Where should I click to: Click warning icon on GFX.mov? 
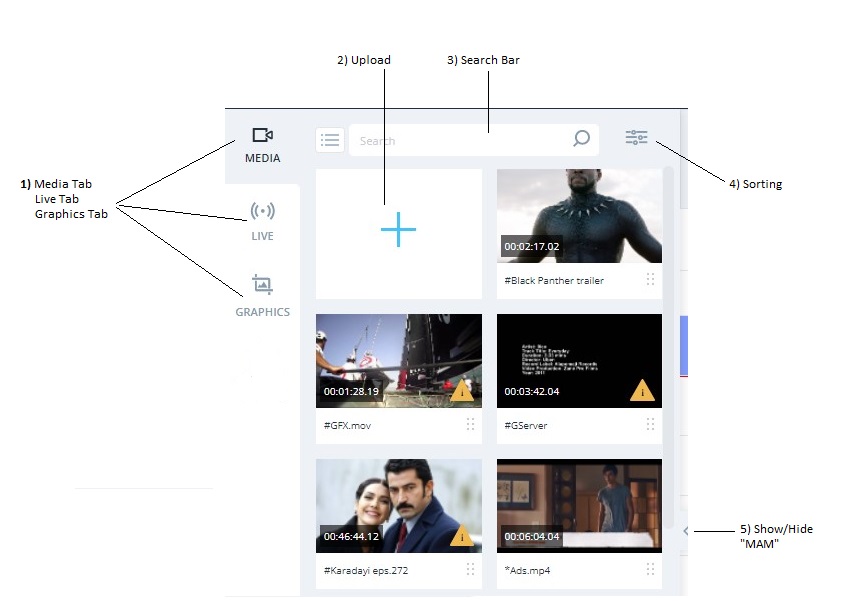[x=461, y=391]
